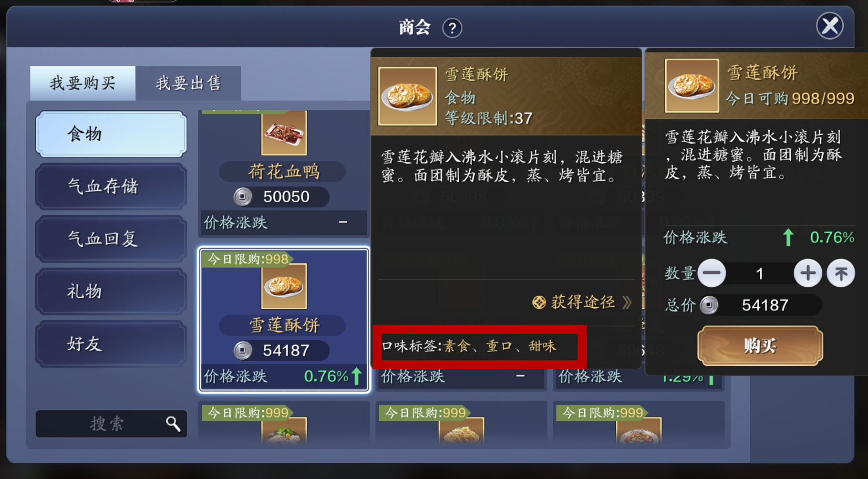Open the help question mark icon
The height and width of the screenshot is (479, 868).
(452, 28)
